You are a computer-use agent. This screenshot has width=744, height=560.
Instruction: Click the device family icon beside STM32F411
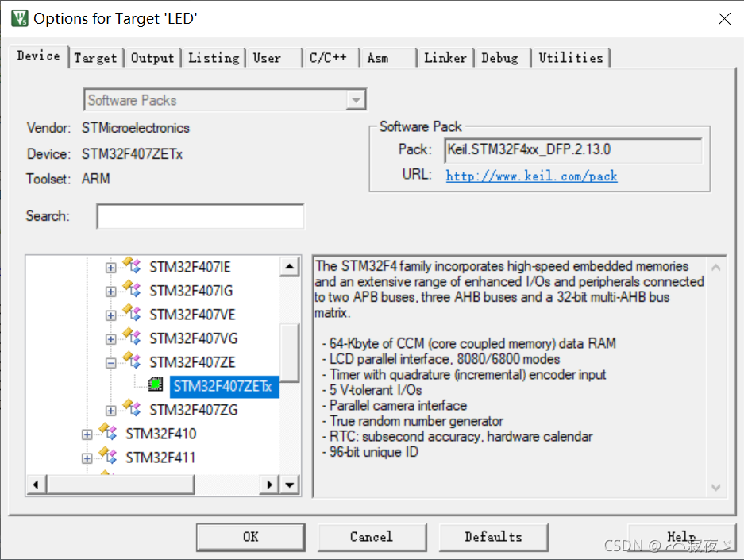click(x=108, y=456)
